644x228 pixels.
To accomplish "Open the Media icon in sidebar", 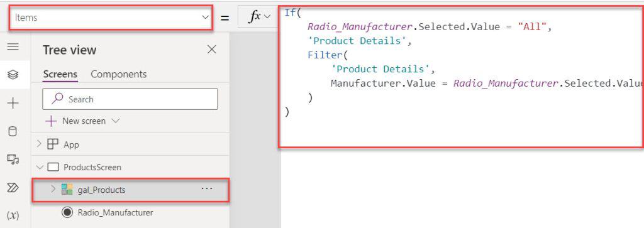I will [13, 160].
